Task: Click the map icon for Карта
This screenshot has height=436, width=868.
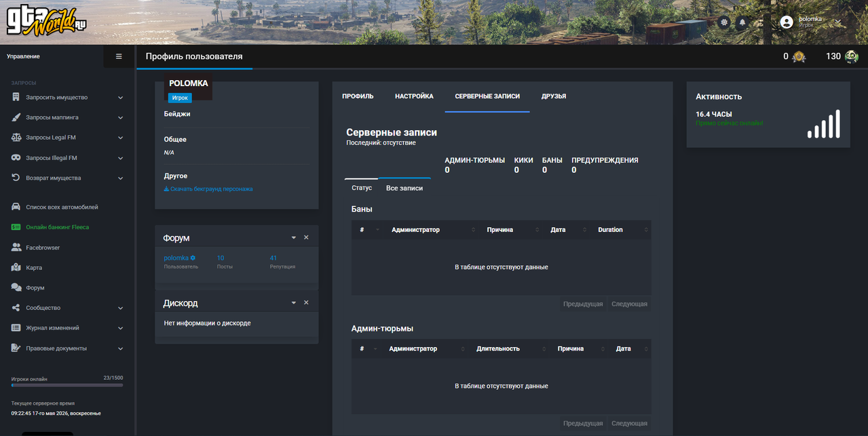Action: (16, 268)
